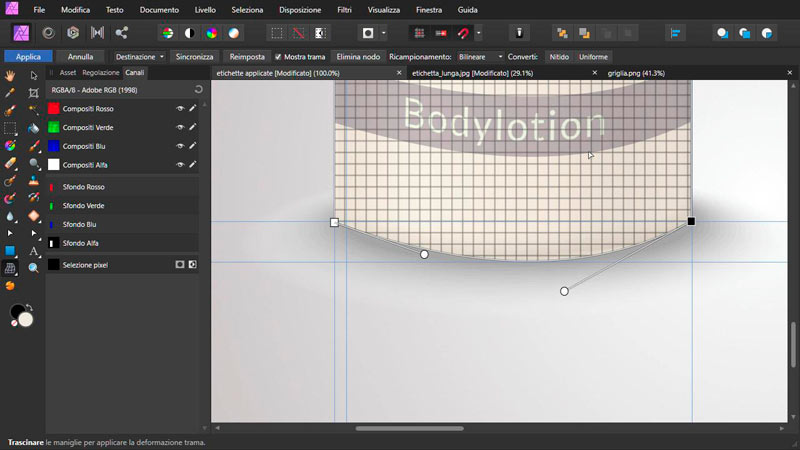Select the Clone stamp tool

[x=34, y=181]
